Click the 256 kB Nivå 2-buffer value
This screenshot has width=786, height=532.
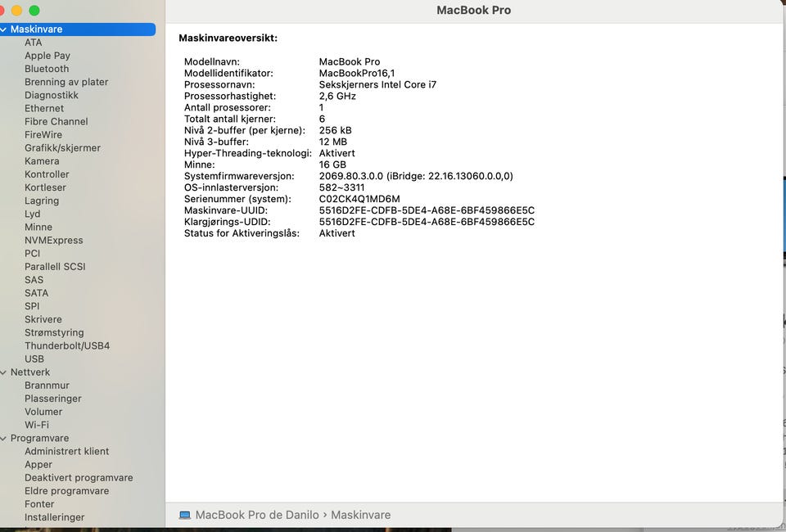[x=336, y=130]
